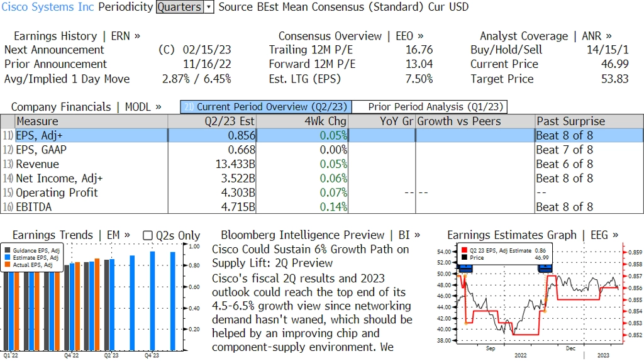Click the YoY Gr column header
644x361 pixels.
[x=382, y=121]
